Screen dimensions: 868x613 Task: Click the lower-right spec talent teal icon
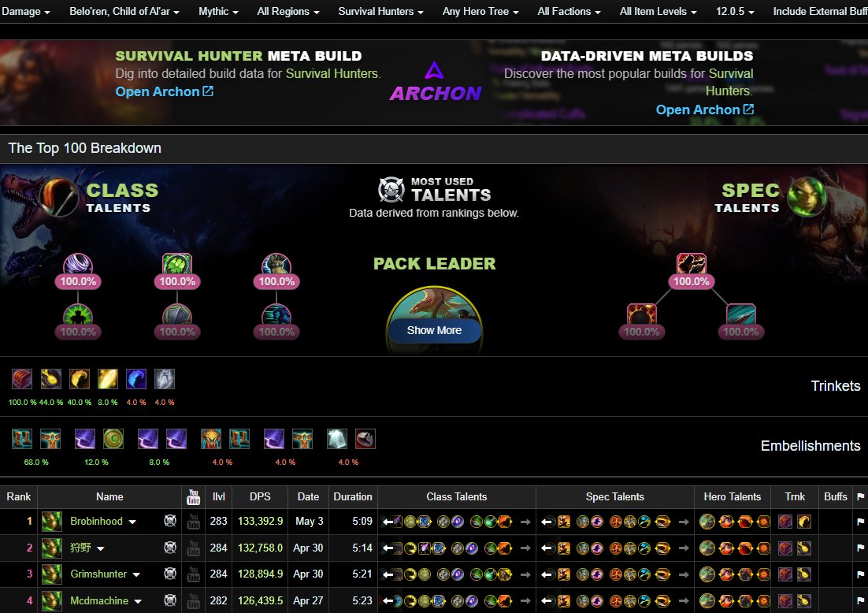pyautogui.click(x=740, y=314)
